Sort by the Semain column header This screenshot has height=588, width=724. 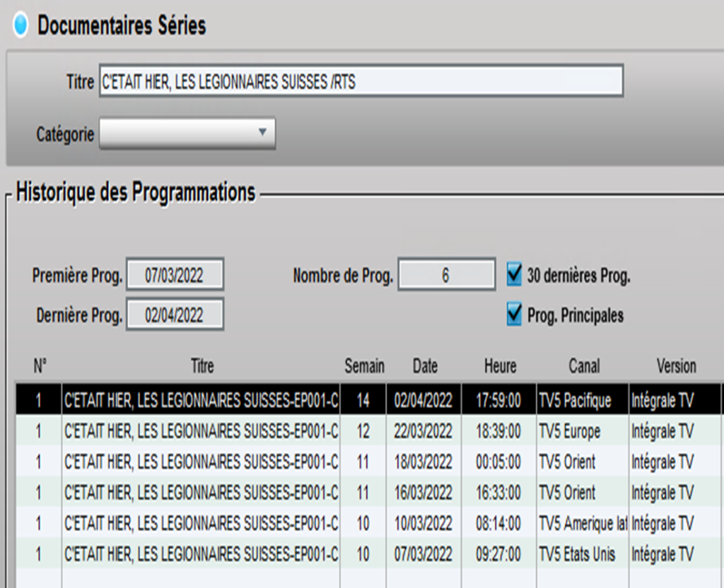(364, 366)
